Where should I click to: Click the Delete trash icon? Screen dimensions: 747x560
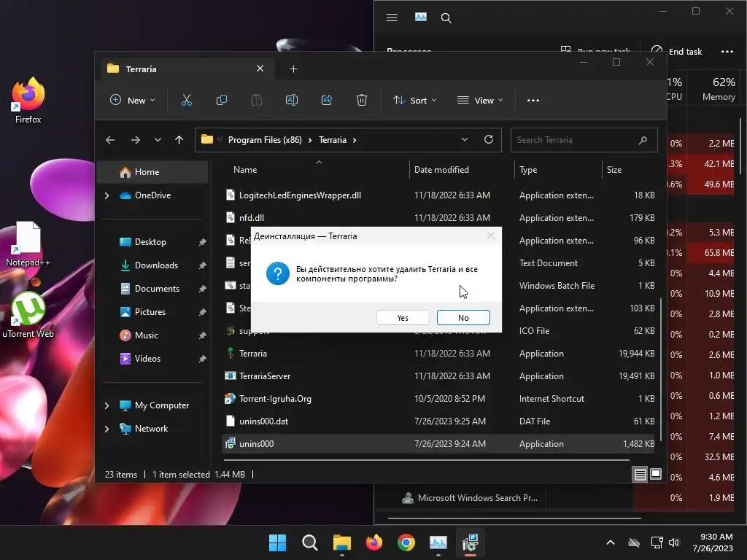tap(362, 100)
